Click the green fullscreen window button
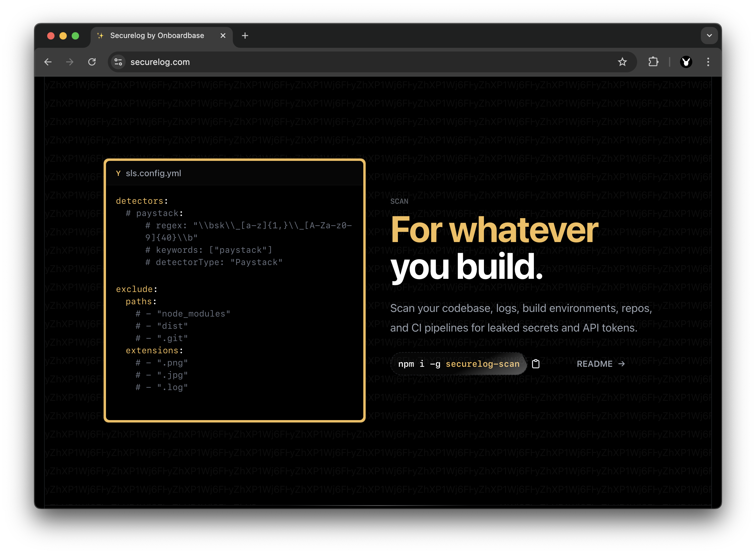 [75, 36]
